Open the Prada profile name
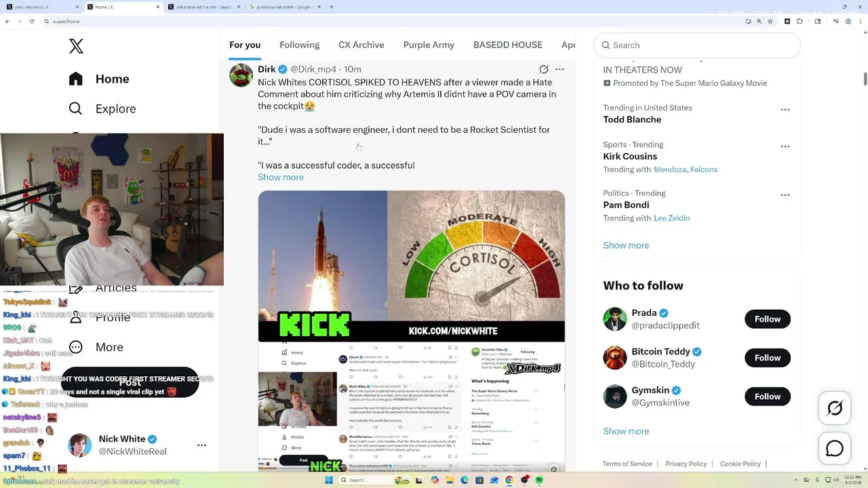 point(644,313)
